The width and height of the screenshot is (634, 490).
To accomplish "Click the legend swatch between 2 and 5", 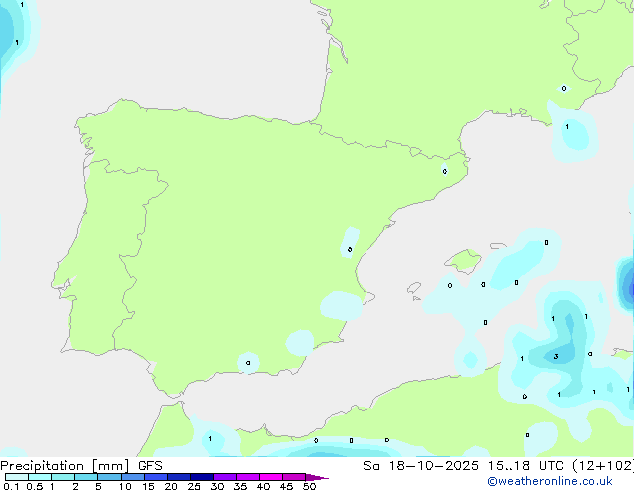I will [x=86, y=477].
